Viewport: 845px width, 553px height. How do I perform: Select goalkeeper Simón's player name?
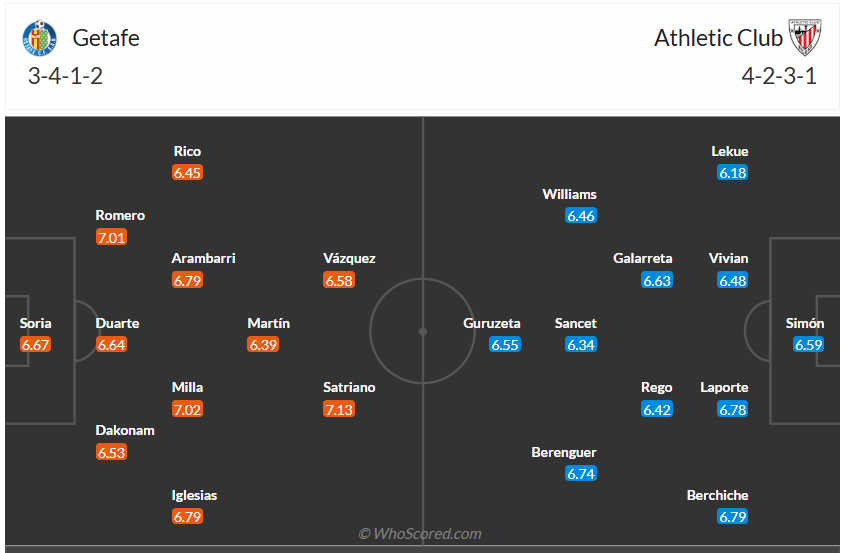[x=805, y=323]
